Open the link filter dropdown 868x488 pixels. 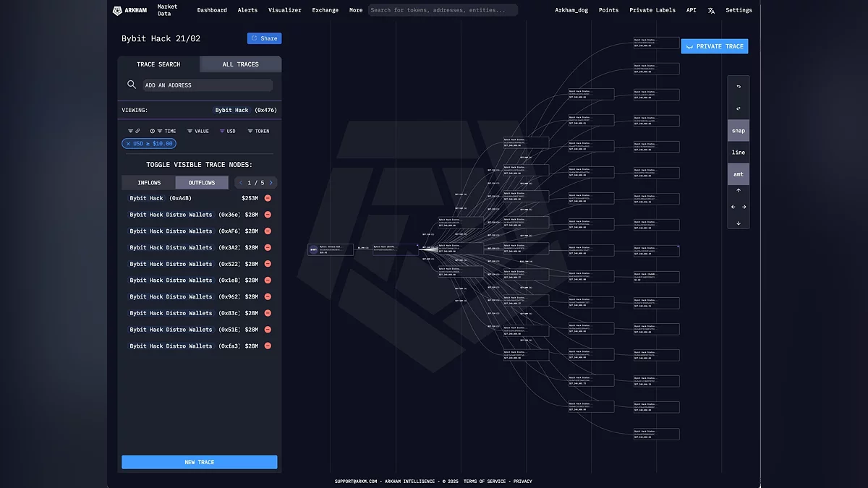[x=134, y=131]
